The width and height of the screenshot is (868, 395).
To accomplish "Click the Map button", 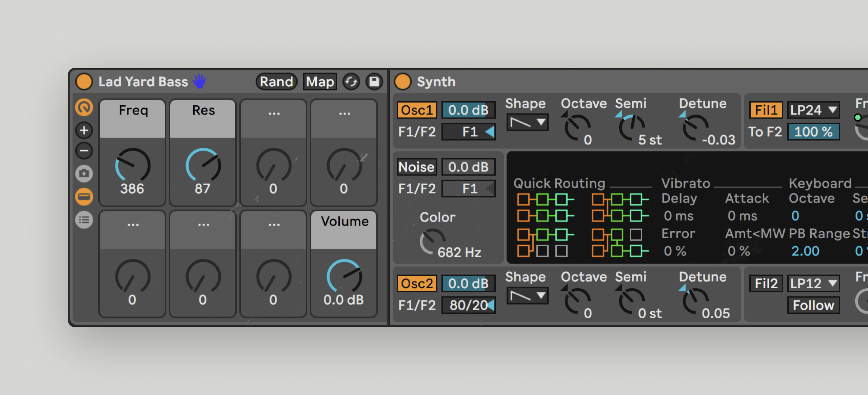I will (x=320, y=82).
